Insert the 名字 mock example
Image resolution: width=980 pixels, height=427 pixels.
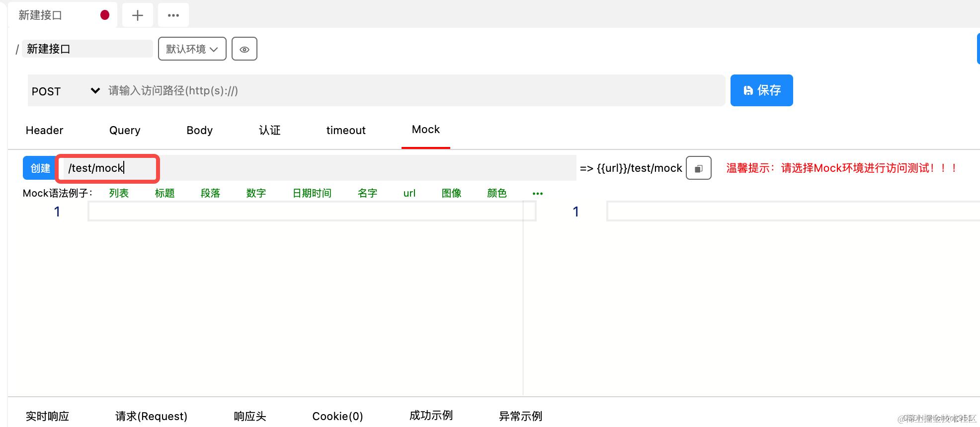point(367,193)
